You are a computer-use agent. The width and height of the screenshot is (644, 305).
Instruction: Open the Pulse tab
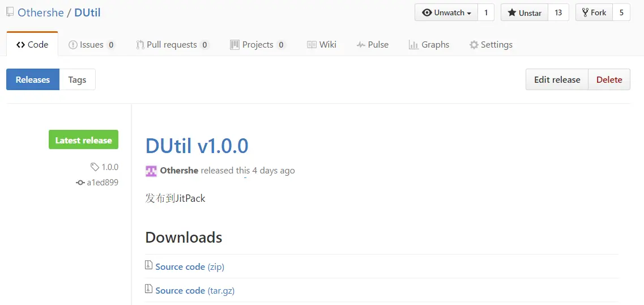tap(373, 44)
